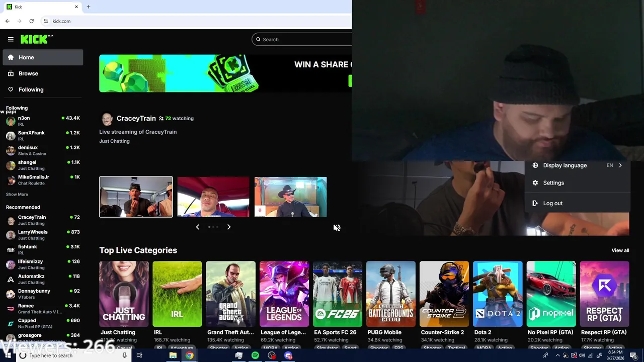
Task: Click the Kick logo
Action: tap(37, 39)
